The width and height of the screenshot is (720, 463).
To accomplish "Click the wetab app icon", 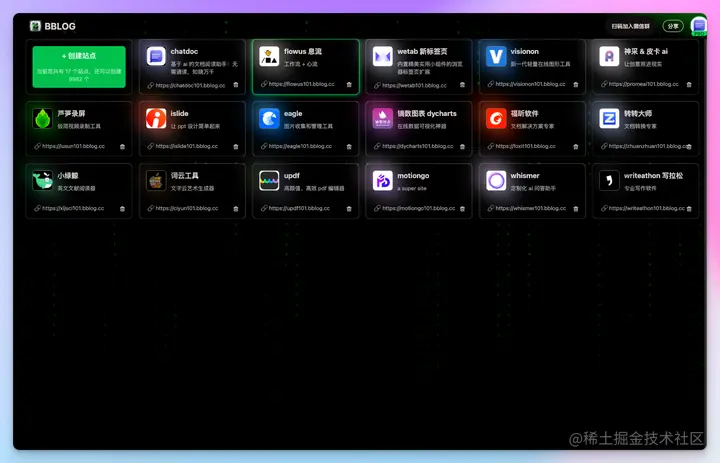I will [x=382, y=56].
